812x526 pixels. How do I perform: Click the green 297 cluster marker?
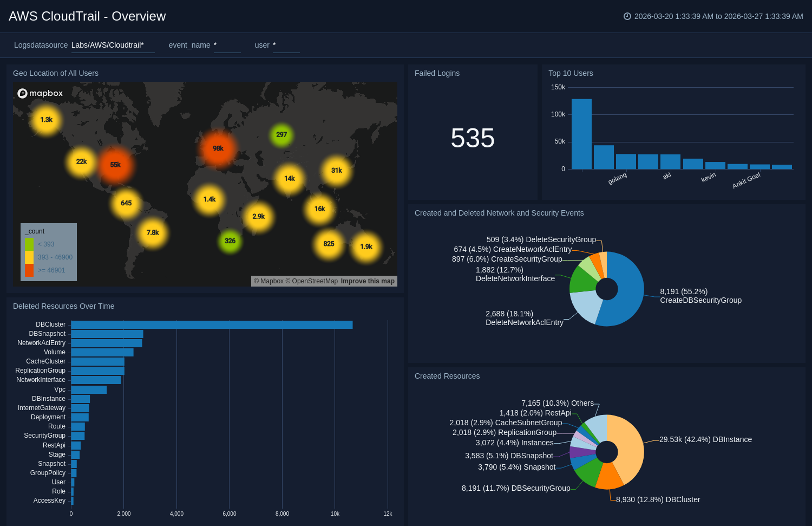281,135
